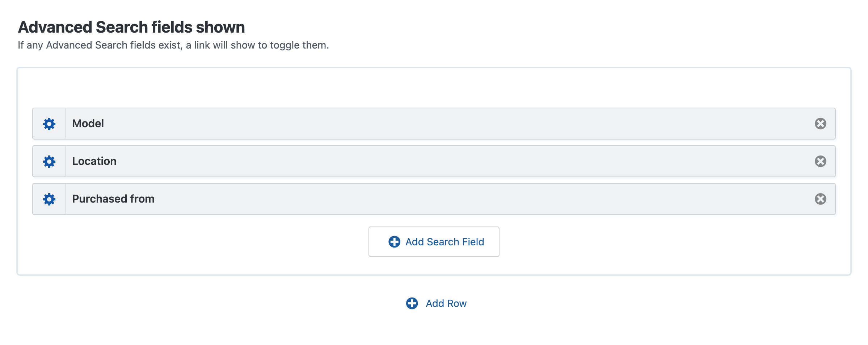Click blank middle of the Location row

(x=434, y=162)
